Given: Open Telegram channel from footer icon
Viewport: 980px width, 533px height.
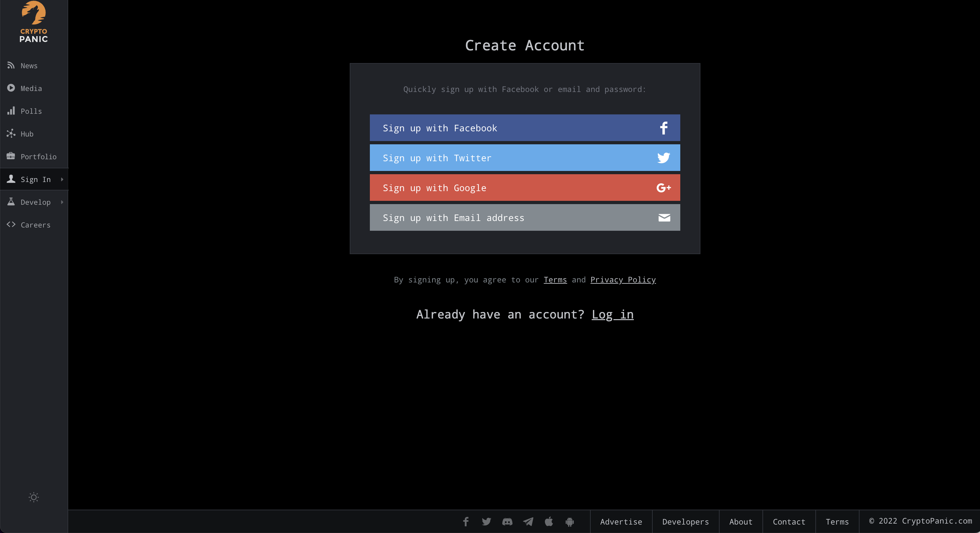Looking at the screenshot, I should 528,522.
